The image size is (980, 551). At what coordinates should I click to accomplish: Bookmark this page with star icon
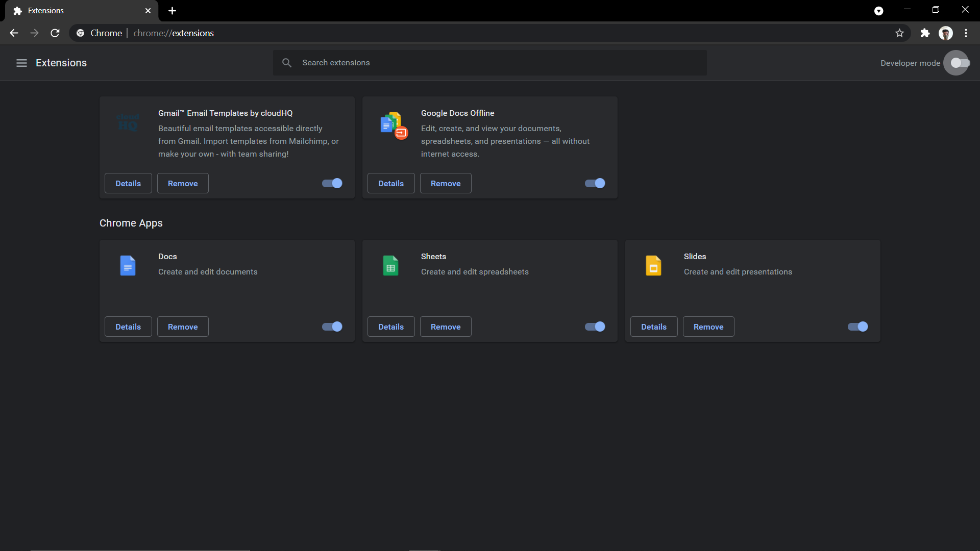899,33
